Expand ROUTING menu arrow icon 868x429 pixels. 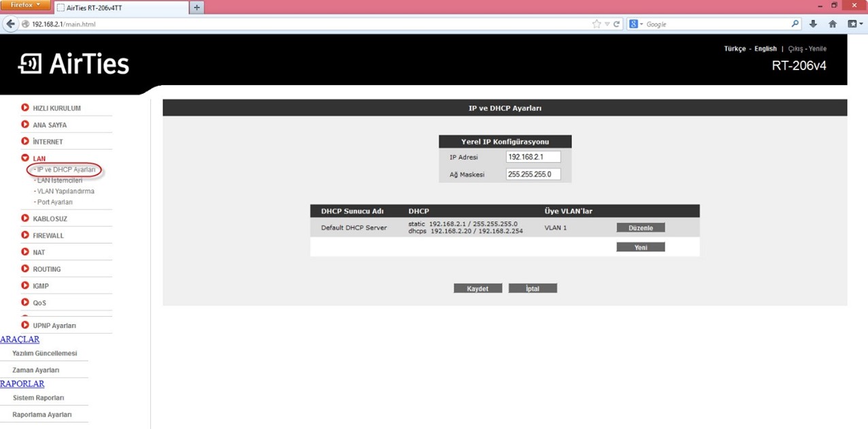click(25, 268)
